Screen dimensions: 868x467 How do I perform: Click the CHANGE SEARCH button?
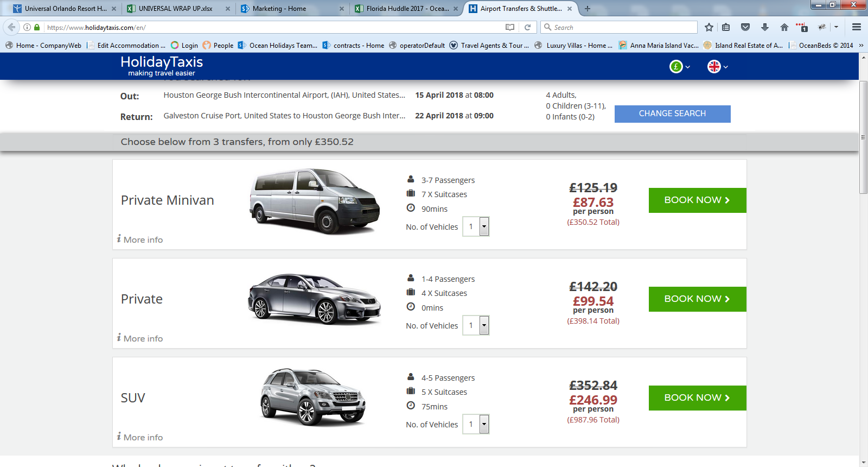[673, 113]
